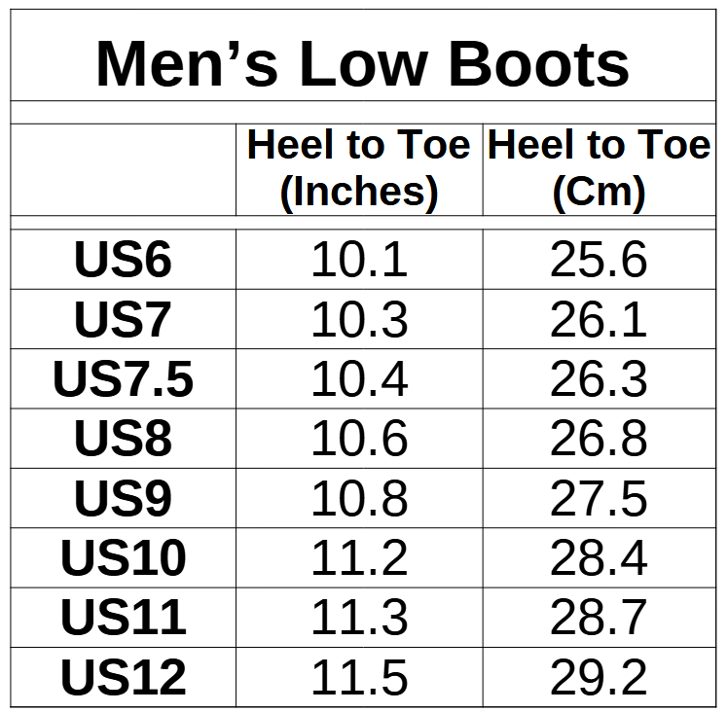Select the 10.4 inches cell
The height and width of the screenshot is (712, 728).
tap(359, 379)
